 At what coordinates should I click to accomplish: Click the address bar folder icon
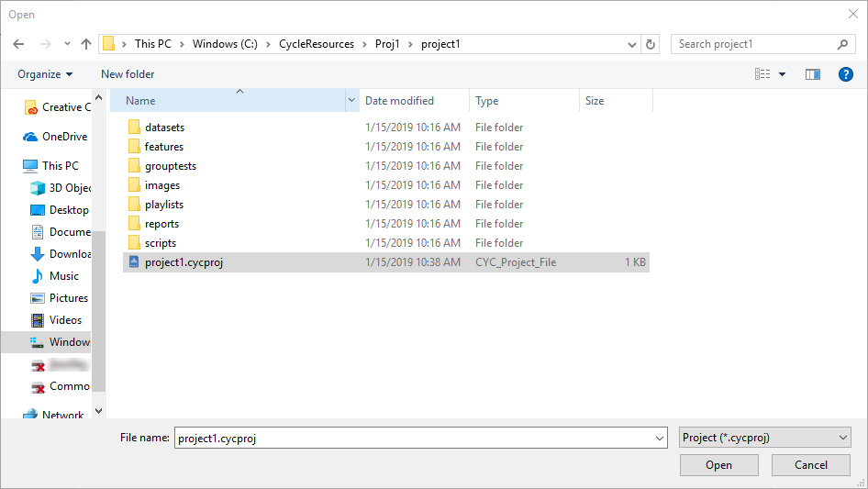pos(109,44)
